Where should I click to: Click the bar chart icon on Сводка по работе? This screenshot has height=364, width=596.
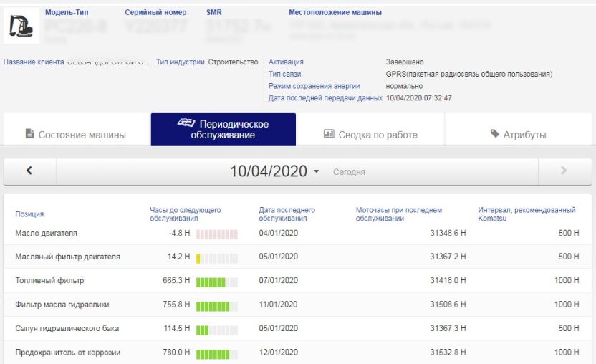tap(329, 133)
